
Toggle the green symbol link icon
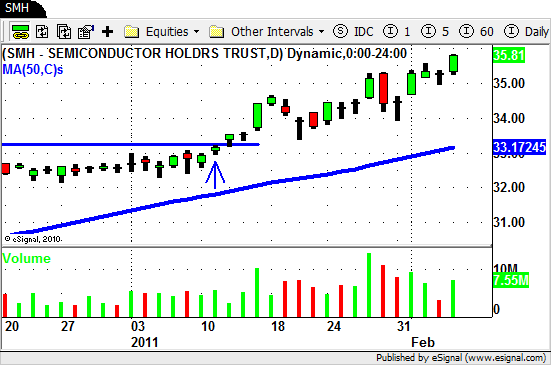coord(20,32)
